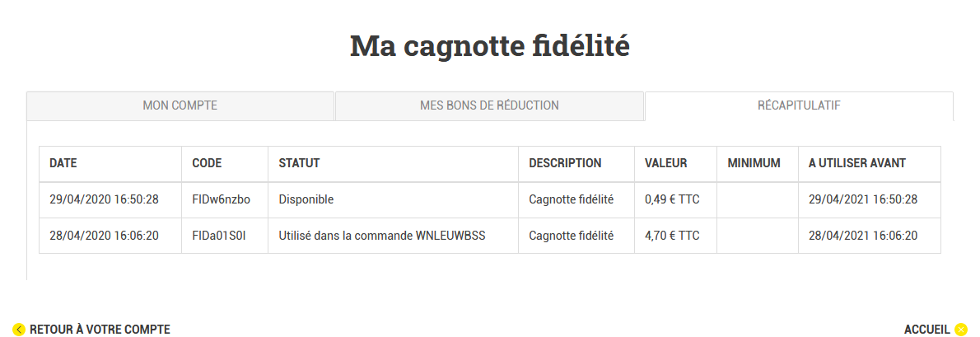
Task: Click the Disponible status cell
Action: tap(306, 200)
